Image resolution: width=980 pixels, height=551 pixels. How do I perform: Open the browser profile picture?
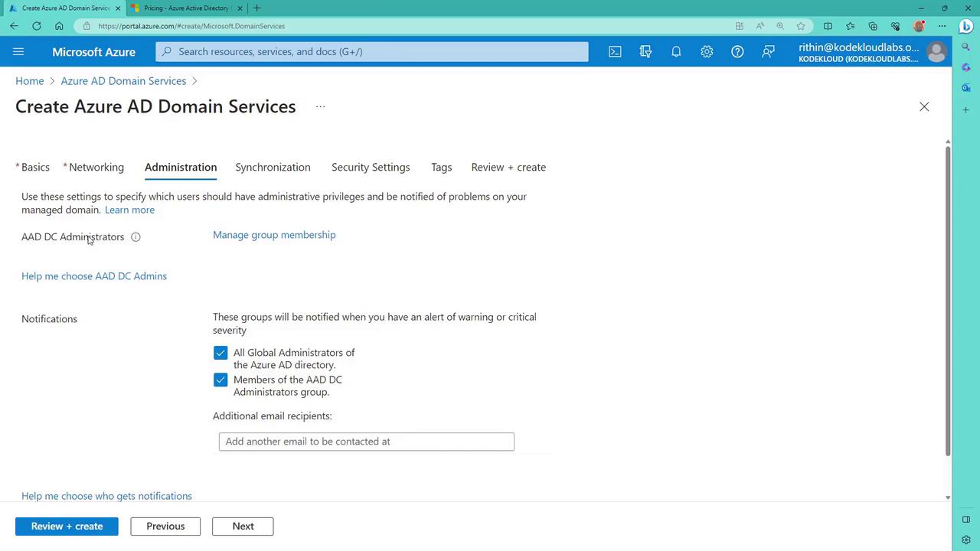point(919,26)
